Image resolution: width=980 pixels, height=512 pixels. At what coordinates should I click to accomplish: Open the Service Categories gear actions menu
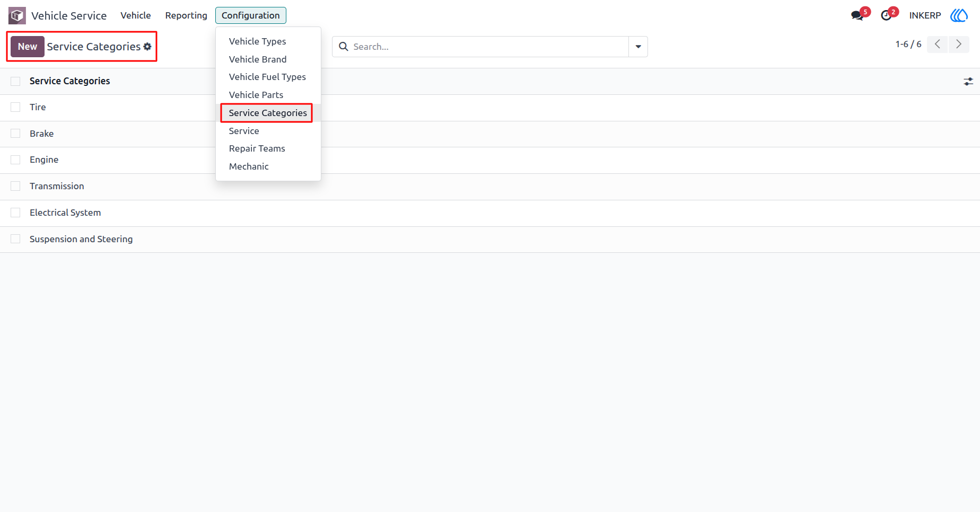point(147,47)
